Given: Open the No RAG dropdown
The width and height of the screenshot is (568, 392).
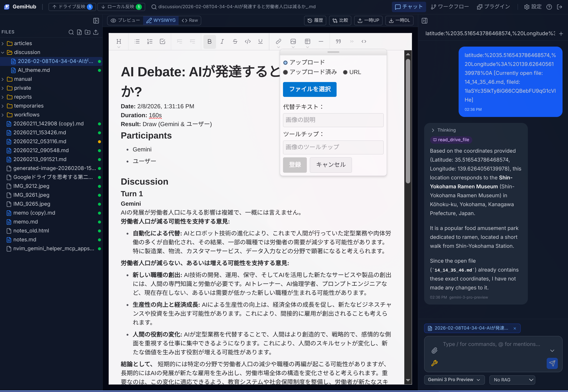Looking at the screenshot, I should pyautogui.click(x=512, y=380).
